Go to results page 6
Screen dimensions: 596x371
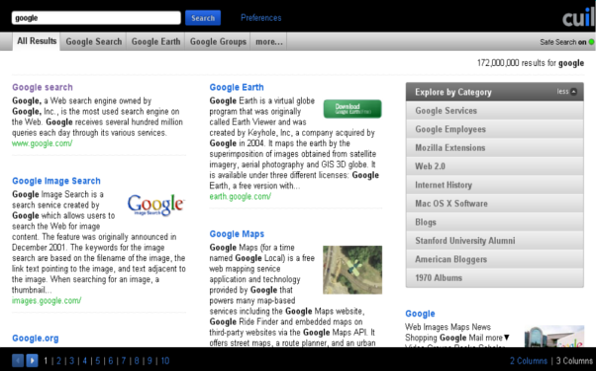[111, 361]
